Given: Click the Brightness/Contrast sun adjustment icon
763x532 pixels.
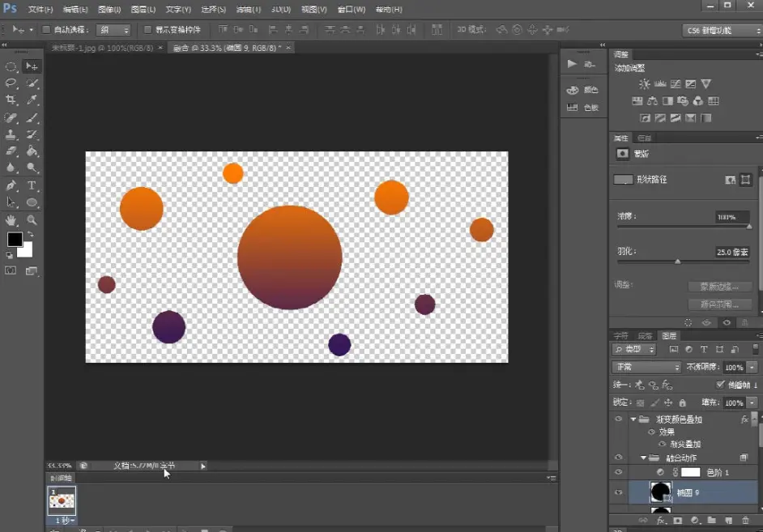Looking at the screenshot, I should [644, 84].
